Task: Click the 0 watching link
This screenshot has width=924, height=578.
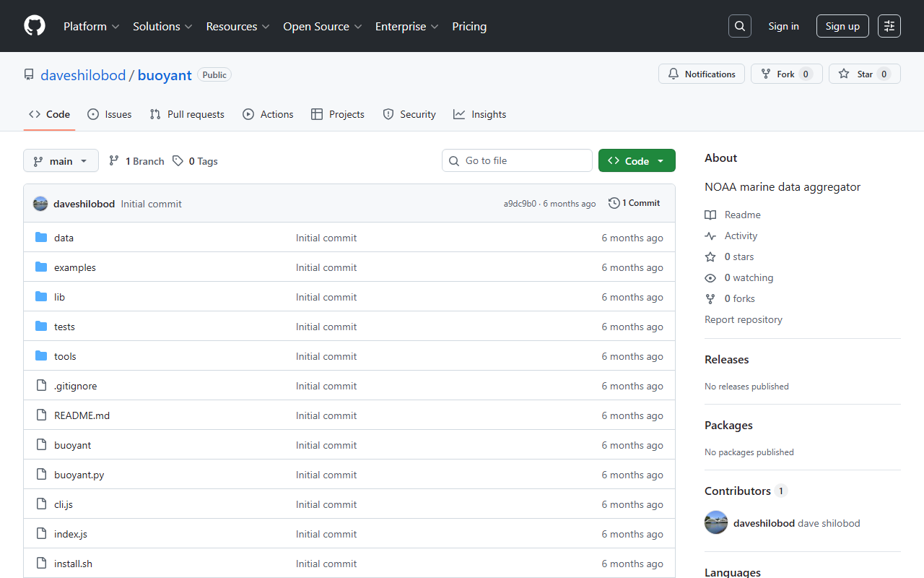Action: [x=739, y=277]
